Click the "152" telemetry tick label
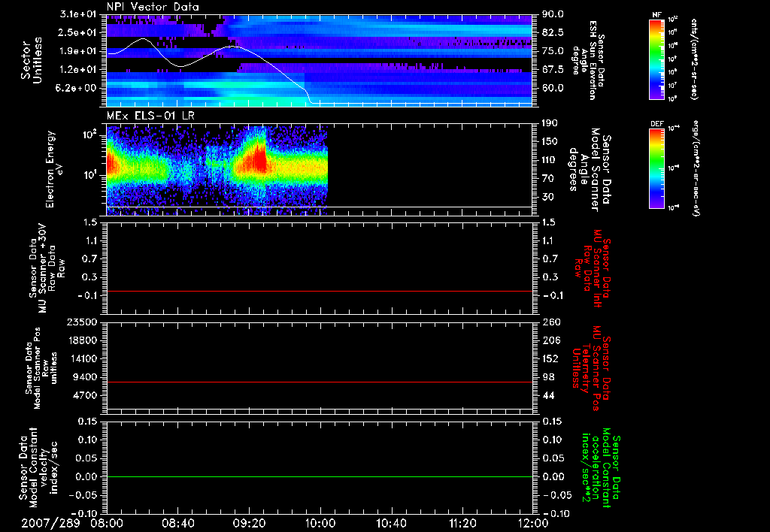The image size is (770, 532). pos(550,358)
